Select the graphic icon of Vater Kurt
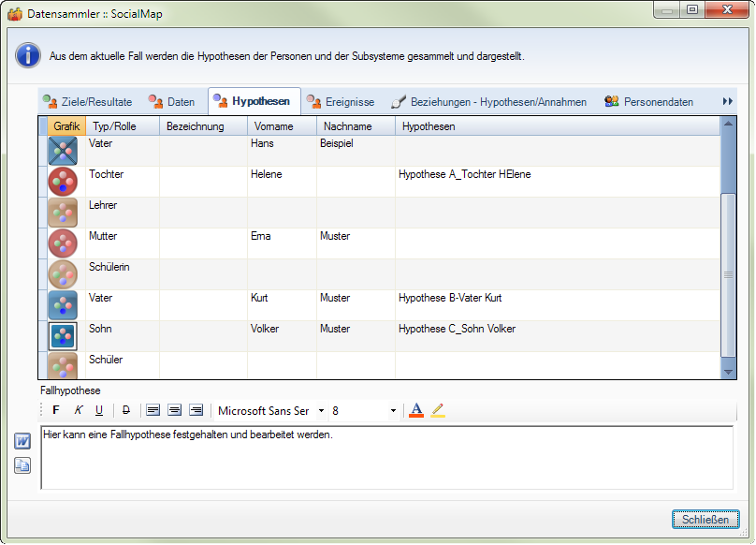The width and height of the screenshot is (756, 545). coord(63,305)
